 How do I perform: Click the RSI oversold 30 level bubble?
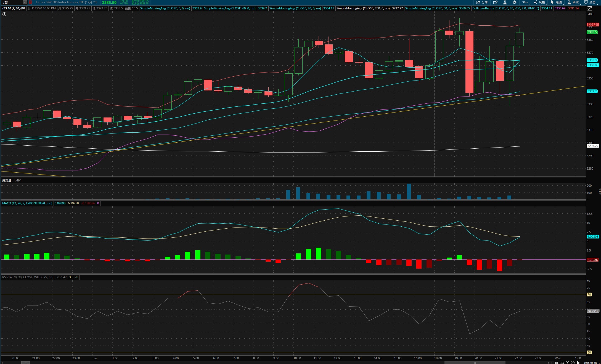tap(589, 352)
